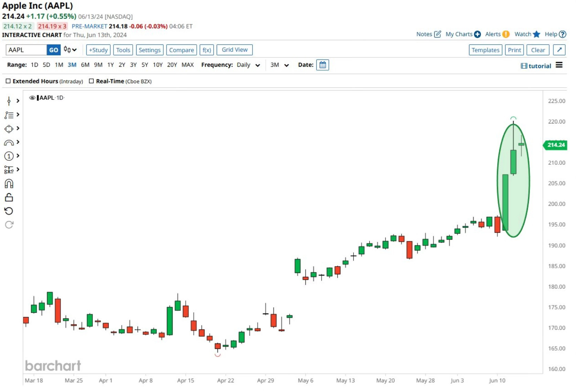Click the +Study button

(98, 50)
